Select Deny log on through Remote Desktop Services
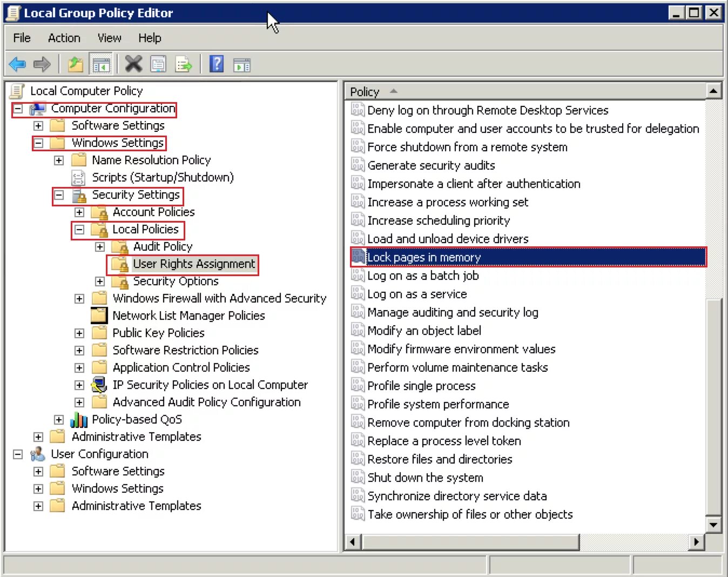The height and width of the screenshot is (577, 728). (488, 110)
